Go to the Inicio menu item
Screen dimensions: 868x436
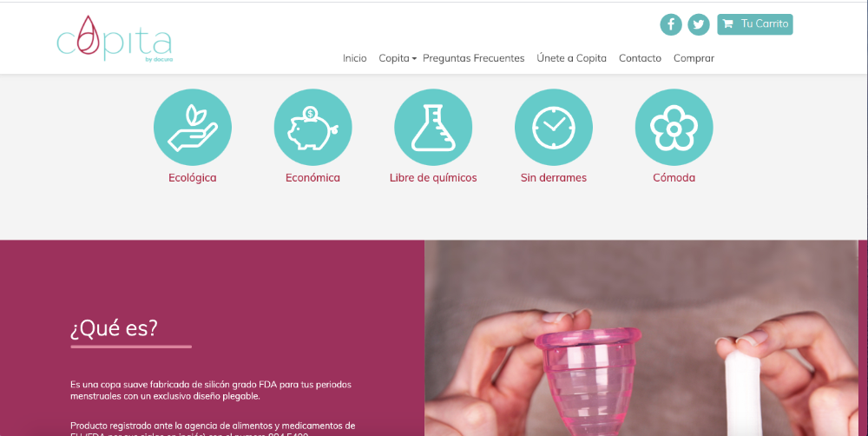tap(354, 58)
